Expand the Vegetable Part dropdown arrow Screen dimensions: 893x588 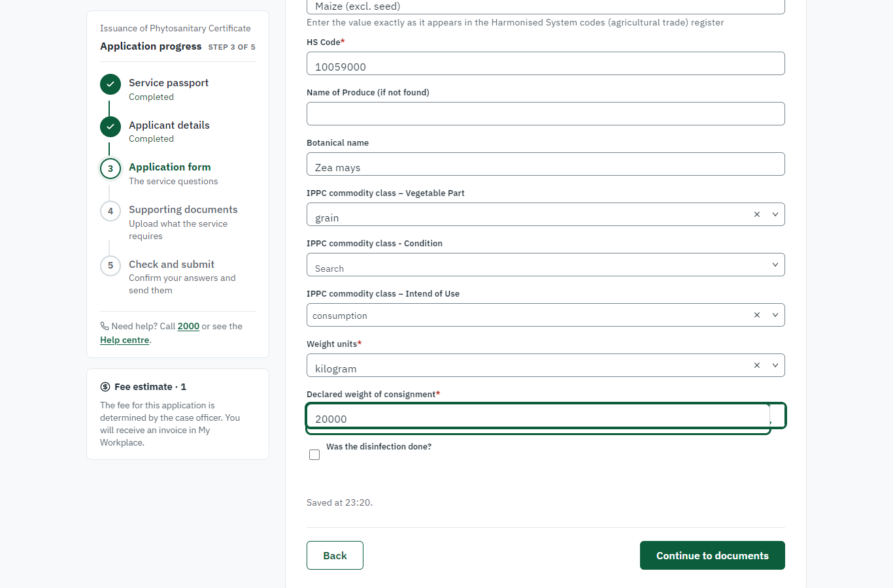point(775,214)
